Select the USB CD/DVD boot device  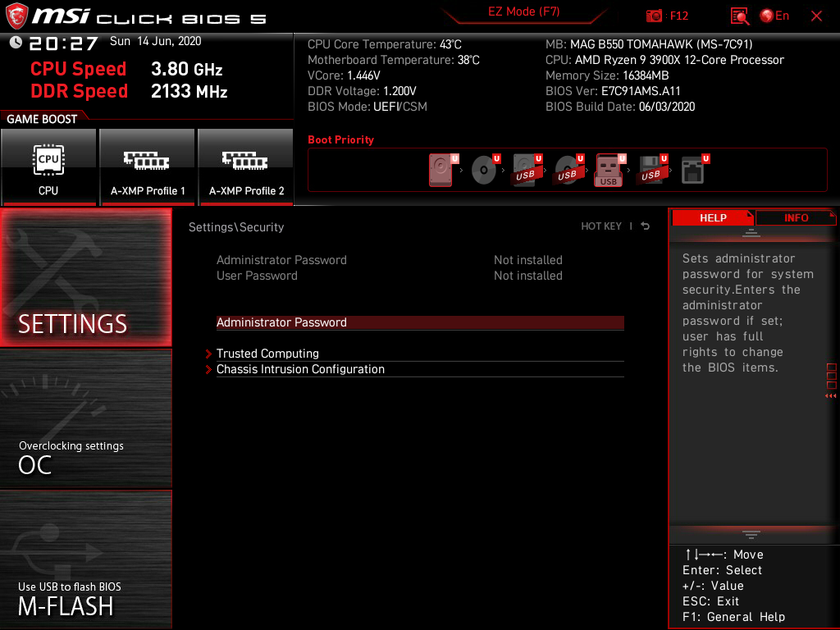click(569, 170)
